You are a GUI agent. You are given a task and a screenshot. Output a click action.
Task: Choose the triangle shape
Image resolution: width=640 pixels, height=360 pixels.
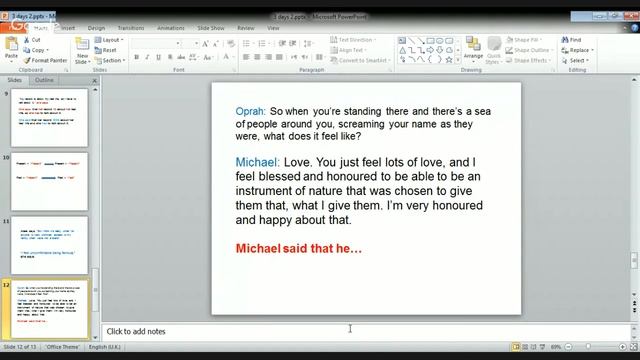pyautogui.click(x=402, y=50)
